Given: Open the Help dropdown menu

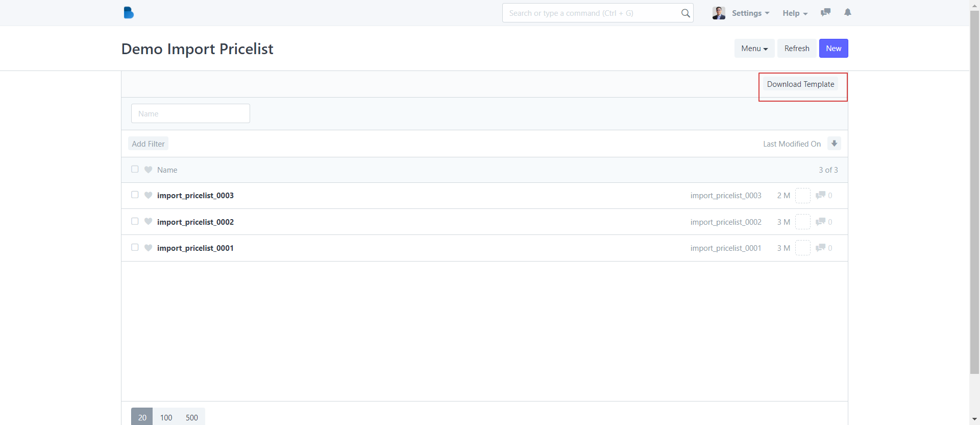Looking at the screenshot, I should [795, 13].
